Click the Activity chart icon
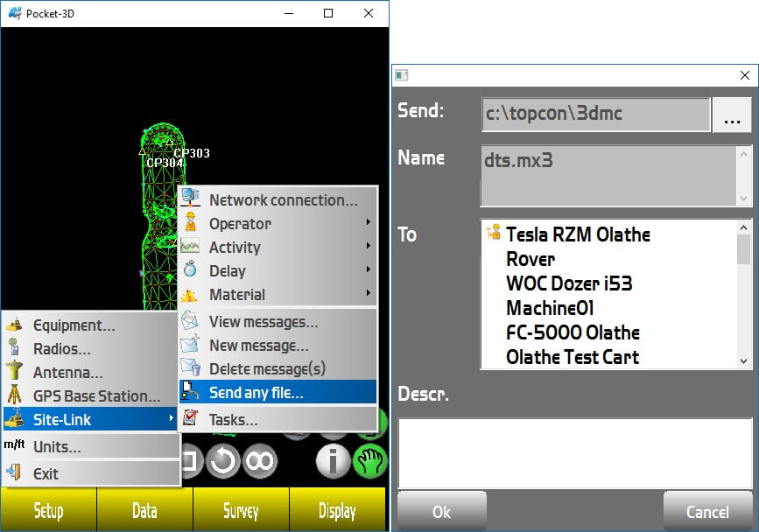759x532 pixels. pos(190,246)
